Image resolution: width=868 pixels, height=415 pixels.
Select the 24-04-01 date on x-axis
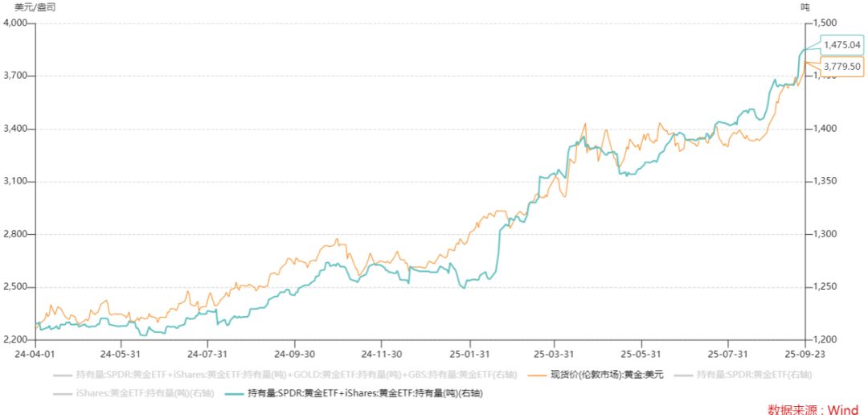pyautogui.click(x=35, y=352)
